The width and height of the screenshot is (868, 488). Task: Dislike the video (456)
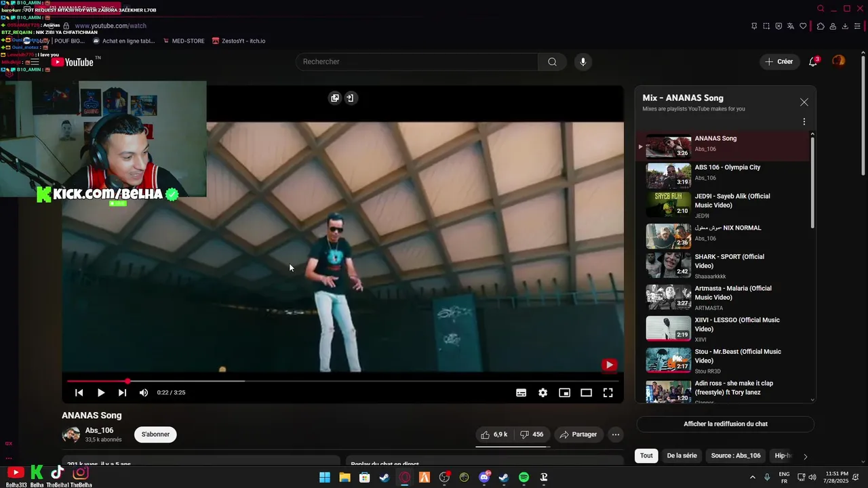click(x=532, y=434)
